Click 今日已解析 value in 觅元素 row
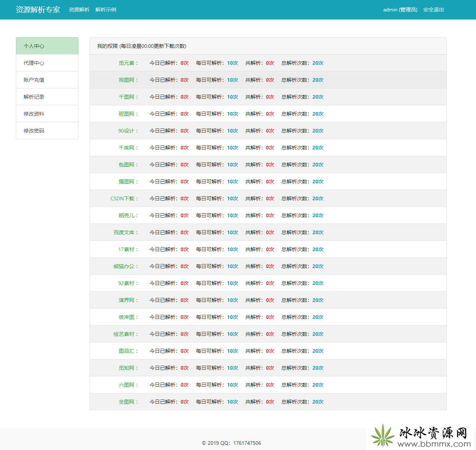 coord(185,63)
